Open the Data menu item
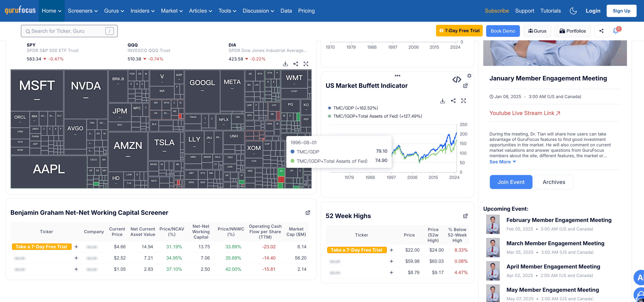644x302 pixels. pyautogui.click(x=286, y=11)
